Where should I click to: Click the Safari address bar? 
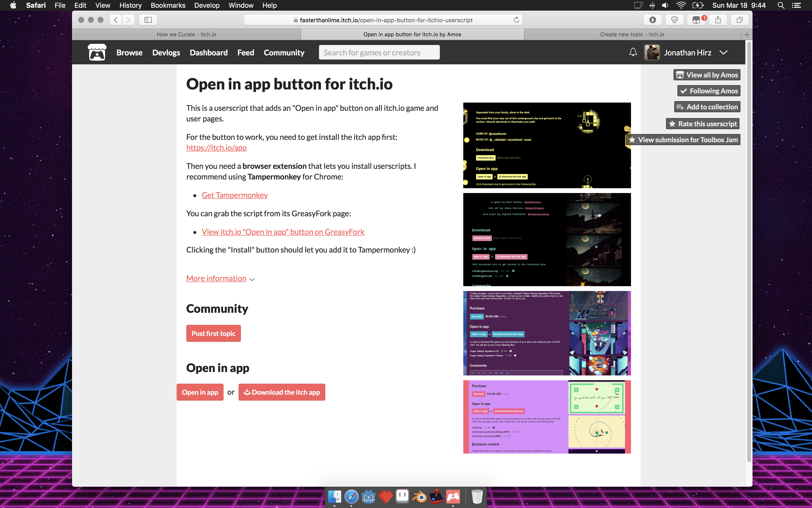point(383,20)
